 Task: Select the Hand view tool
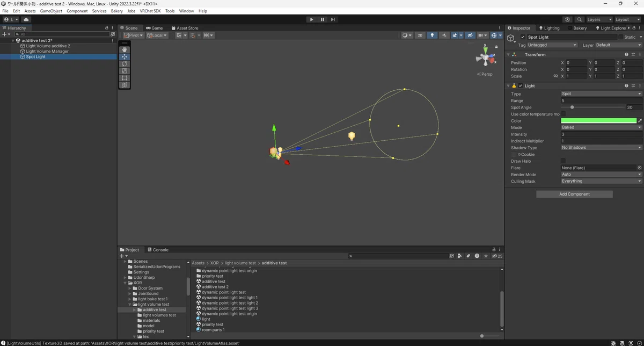125,49
